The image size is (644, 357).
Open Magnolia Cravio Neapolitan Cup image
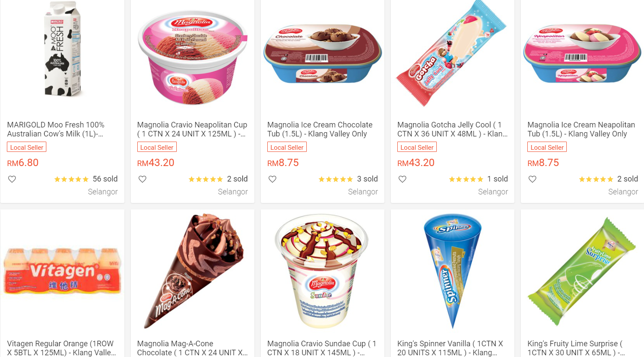pyautogui.click(x=193, y=57)
